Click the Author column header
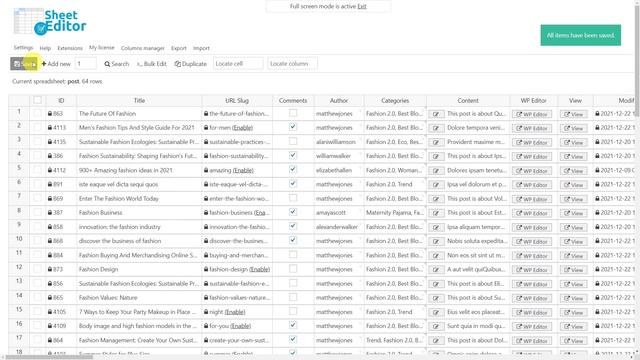 click(339, 100)
